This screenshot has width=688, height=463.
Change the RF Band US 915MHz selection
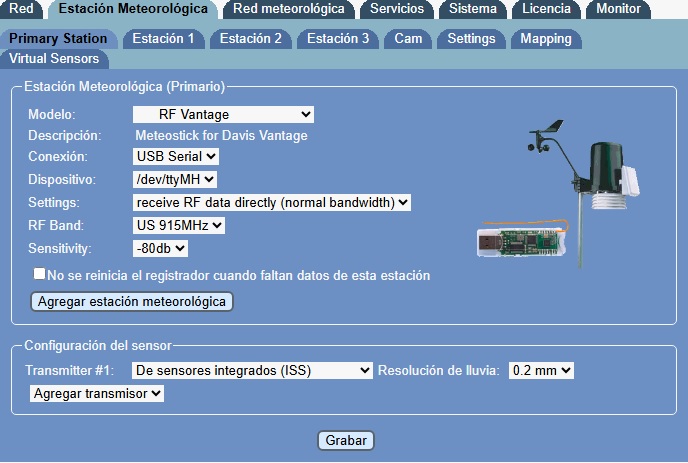[179, 226]
